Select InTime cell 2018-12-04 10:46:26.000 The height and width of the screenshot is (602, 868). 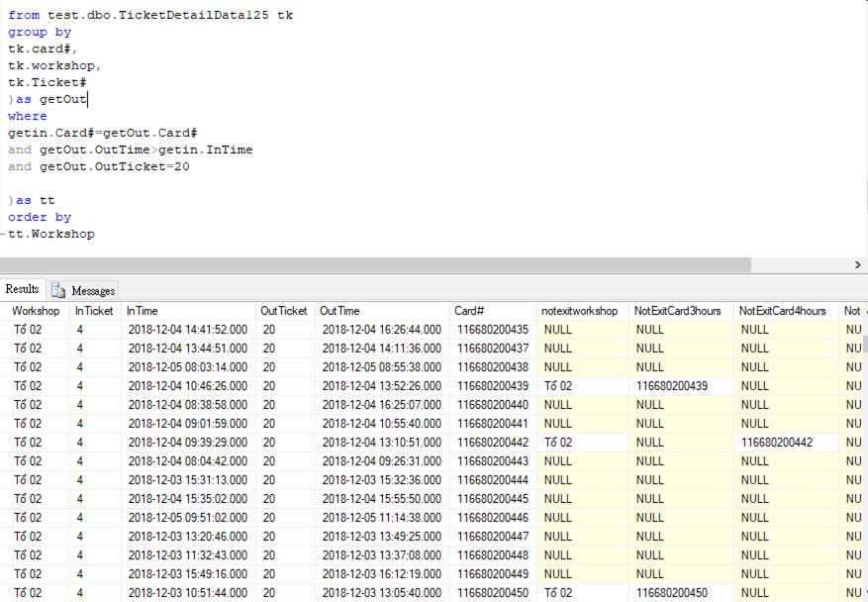188,386
